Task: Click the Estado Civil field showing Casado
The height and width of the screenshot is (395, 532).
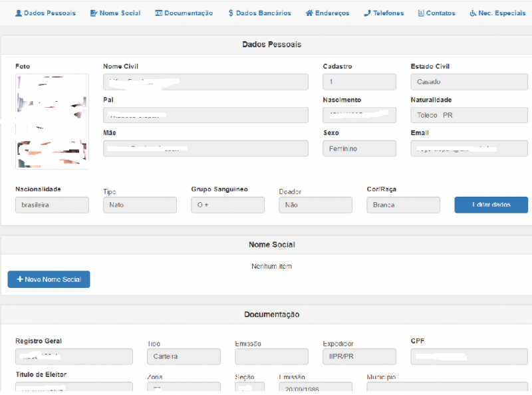Action: click(x=469, y=82)
